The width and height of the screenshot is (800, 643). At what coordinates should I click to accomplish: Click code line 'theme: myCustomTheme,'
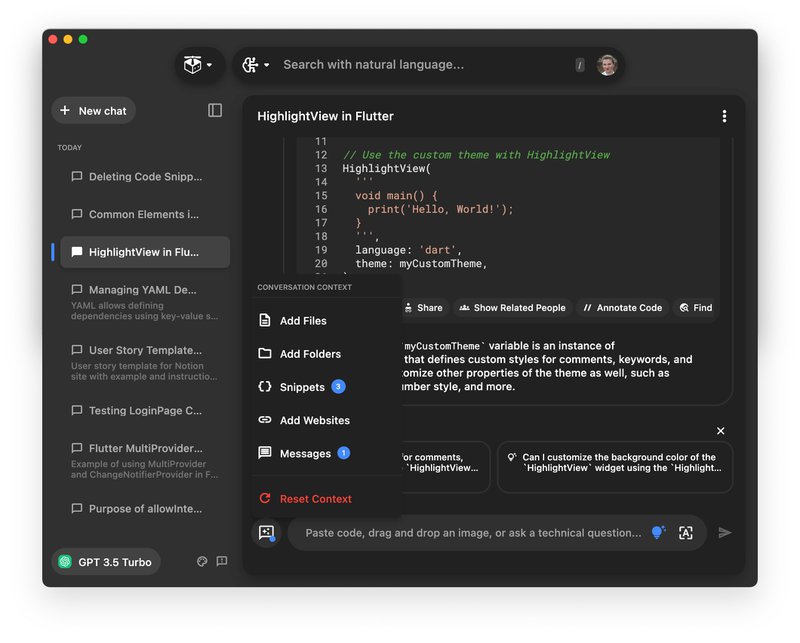[421, 263]
